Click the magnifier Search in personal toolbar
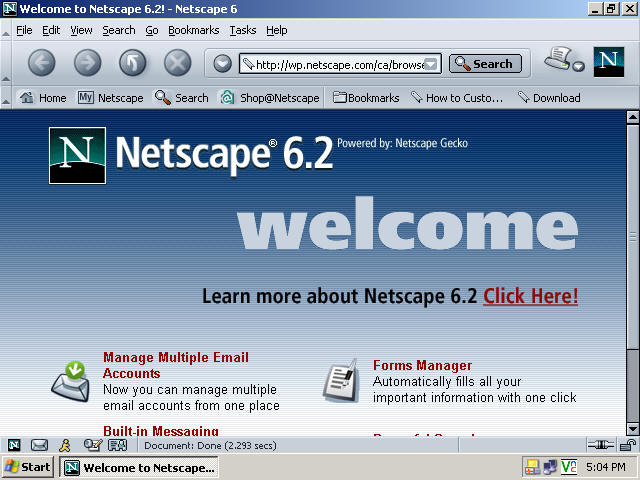 coord(182,98)
